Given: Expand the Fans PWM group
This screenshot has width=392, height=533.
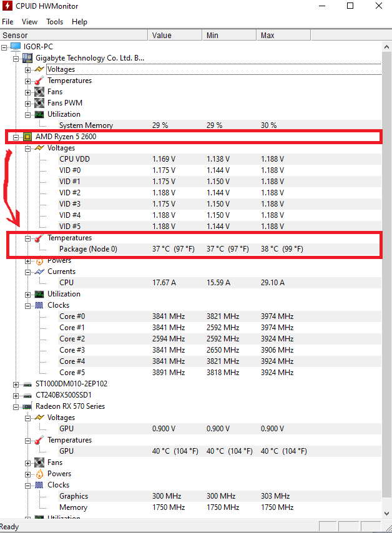Looking at the screenshot, I should (x=28, y=104).
